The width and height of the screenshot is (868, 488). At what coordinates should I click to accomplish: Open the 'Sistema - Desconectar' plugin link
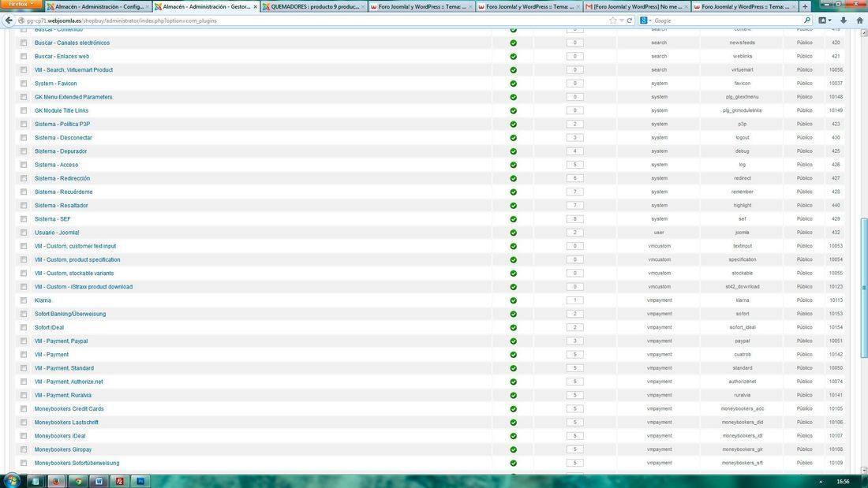tap(63, 138)
